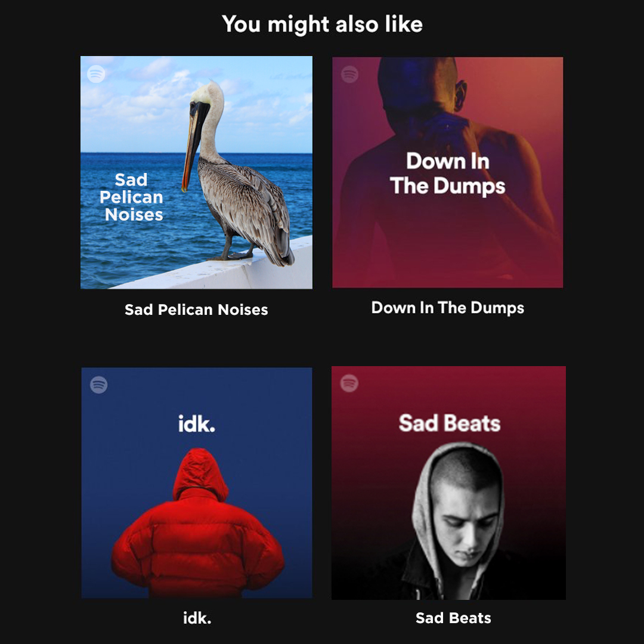Click the Down In The Dumps title link
The height and width of the screenshot is (644, 644).
click(448, 308)
